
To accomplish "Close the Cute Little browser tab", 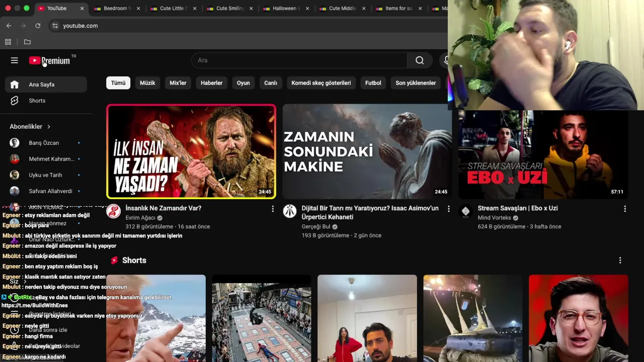I will (x=195, y=9).
